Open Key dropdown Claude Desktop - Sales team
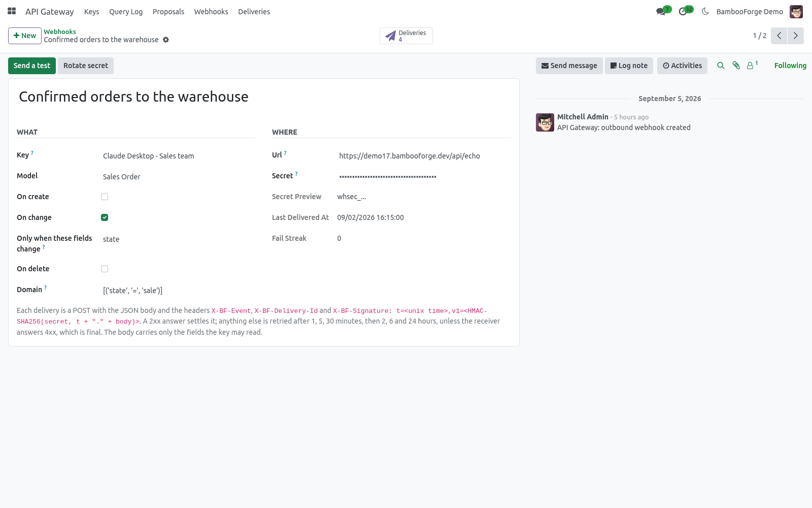 [179, 156]
